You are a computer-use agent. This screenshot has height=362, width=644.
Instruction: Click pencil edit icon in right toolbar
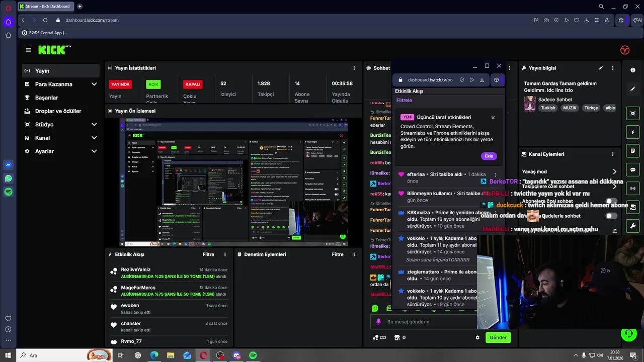pyautogui.click(x=633, y=89)
